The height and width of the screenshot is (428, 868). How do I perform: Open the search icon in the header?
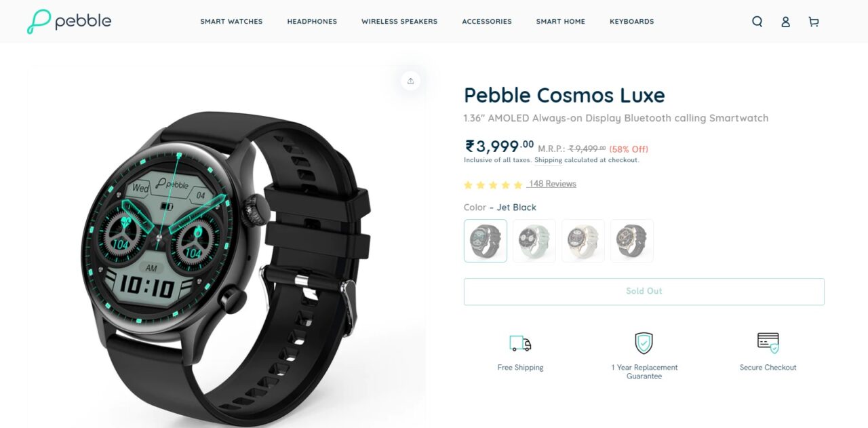click(x=757, y=22)
